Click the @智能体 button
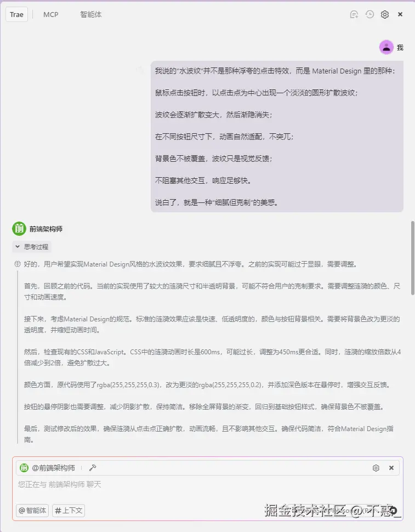Image resolution: width=415 pixels, height=532 pixels. pyautogui.click(x=32, y=510)
